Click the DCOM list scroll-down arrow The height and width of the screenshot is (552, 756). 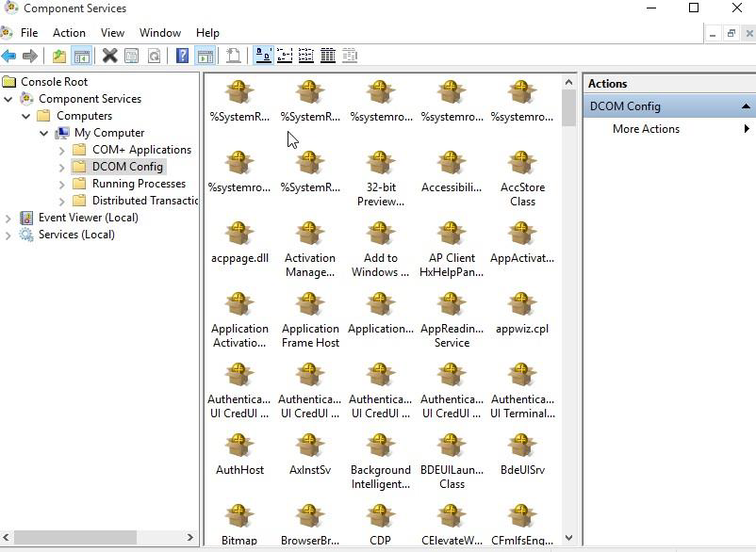569,538
